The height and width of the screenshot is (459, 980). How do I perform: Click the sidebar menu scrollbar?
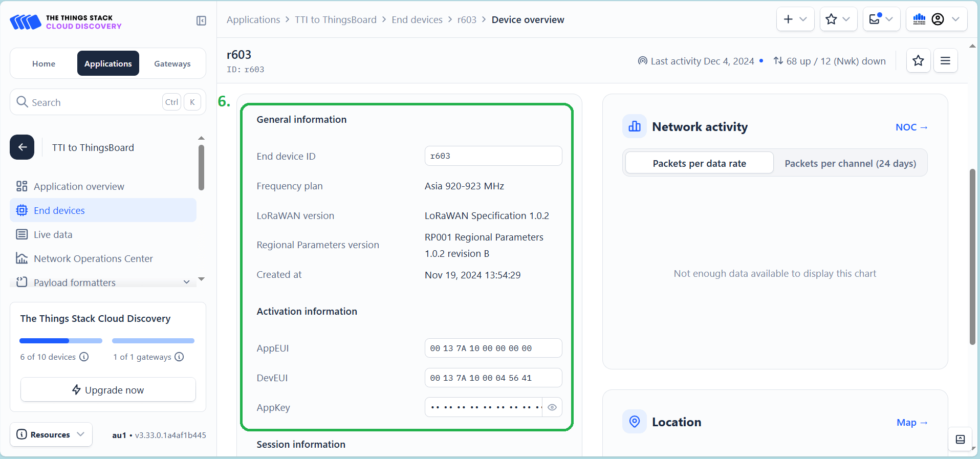(201, 167)
